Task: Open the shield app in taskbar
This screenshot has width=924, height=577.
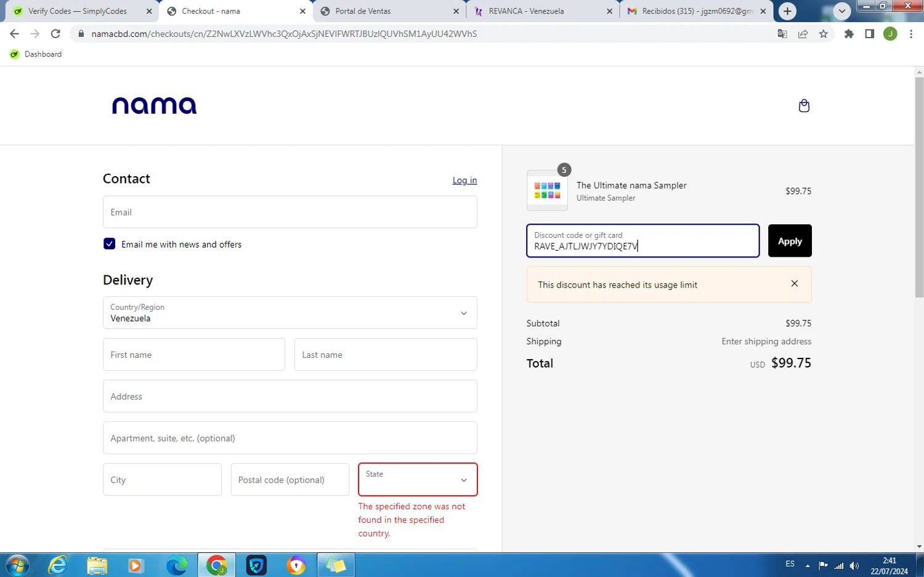Action: 256,565
